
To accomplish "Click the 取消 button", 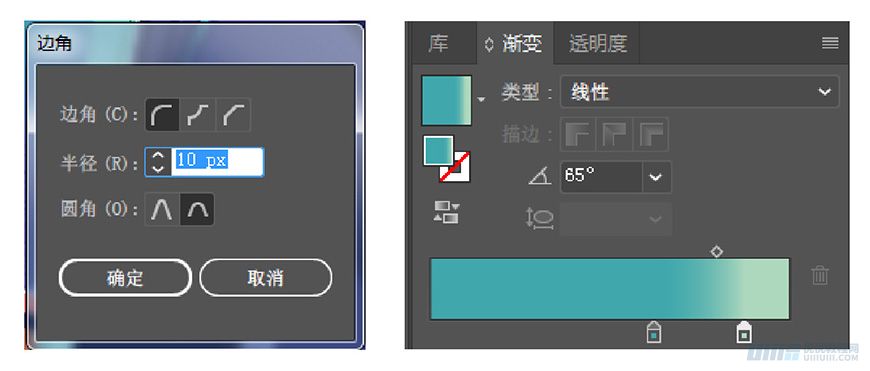I will pyautogui.click(x=266, y=278).
